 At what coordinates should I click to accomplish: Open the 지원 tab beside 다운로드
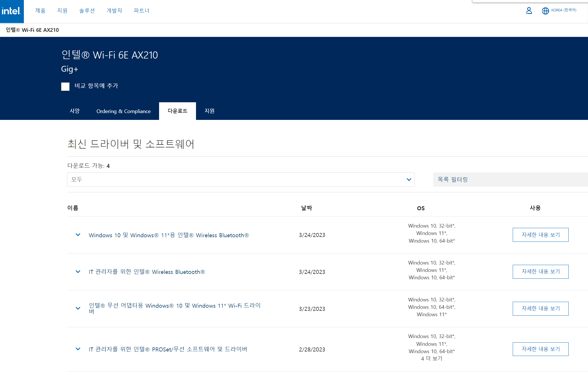(x=209, y=111)
